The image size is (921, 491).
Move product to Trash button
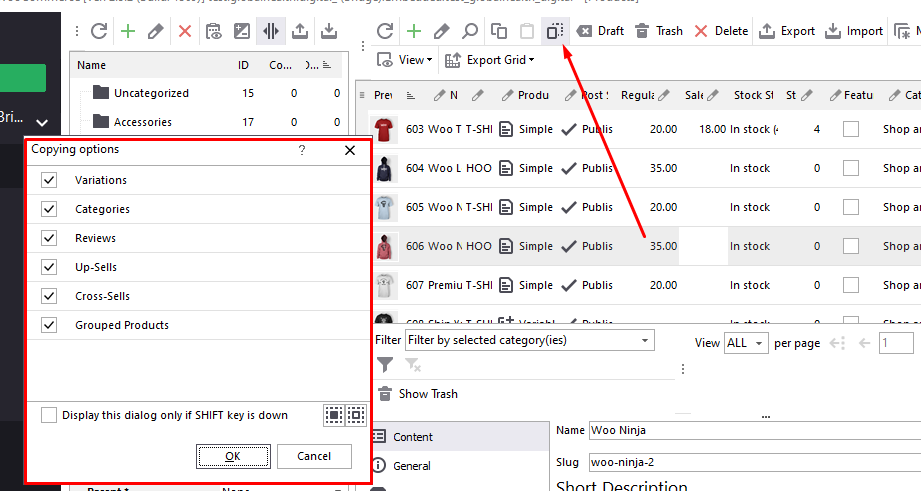659,31
